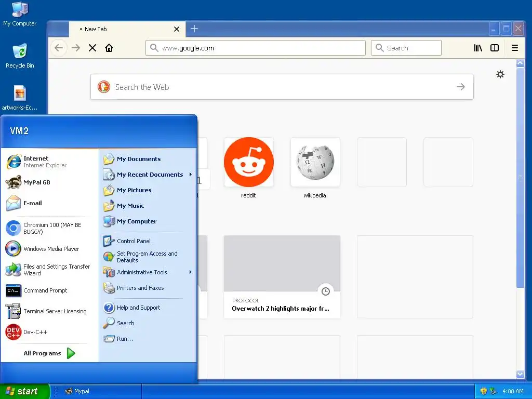Close the New Tab tab
The width and height of the screenshot is (532, 399).
click(177, 29)
